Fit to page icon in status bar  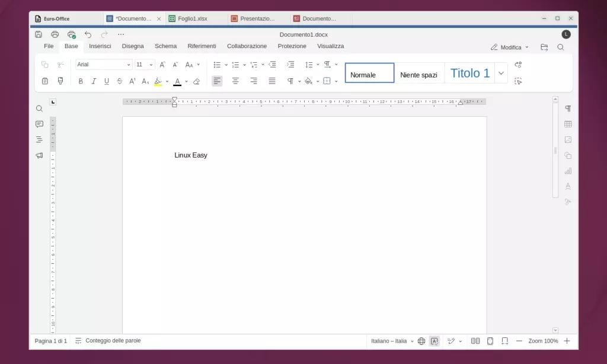(490, 341)
